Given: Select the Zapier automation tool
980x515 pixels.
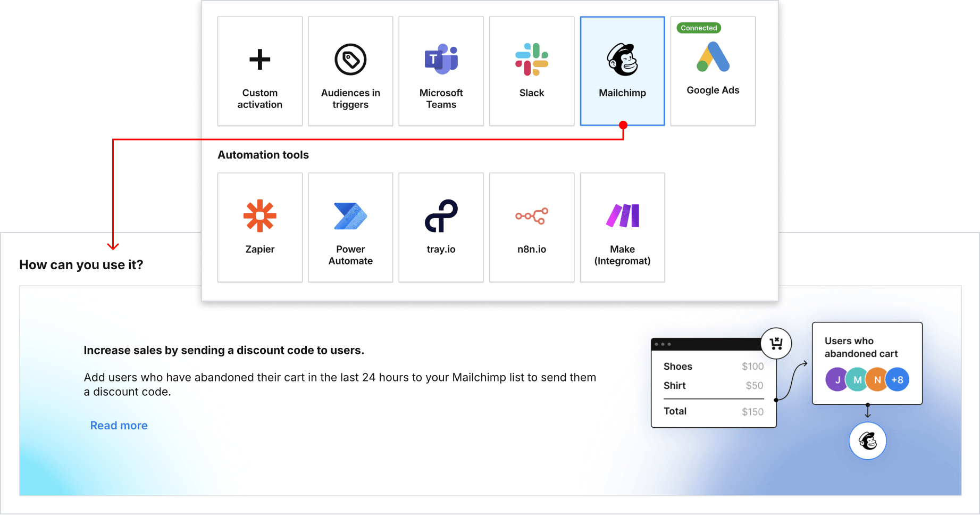Looking at the screenshot, I should (259, 227).
